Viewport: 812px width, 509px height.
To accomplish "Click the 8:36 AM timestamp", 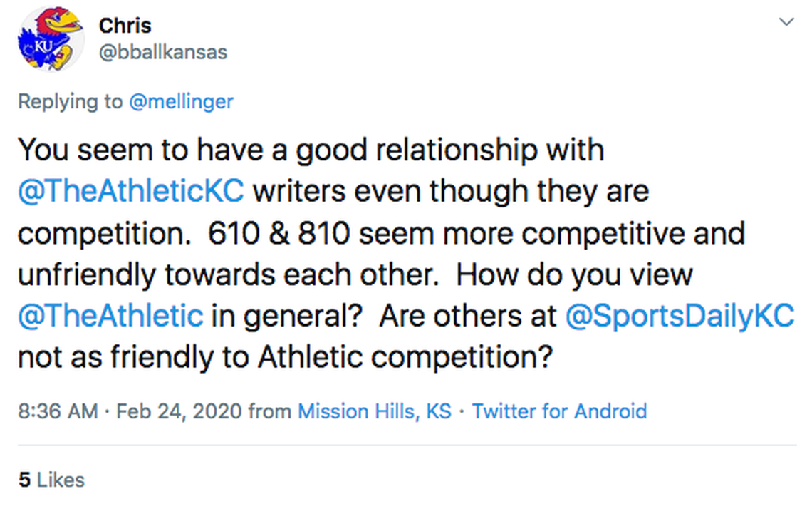I will [57, 411].
